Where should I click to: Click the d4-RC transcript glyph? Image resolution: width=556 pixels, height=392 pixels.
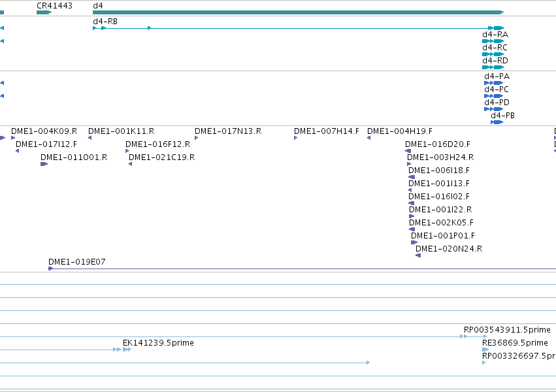pyautogui.click(x=493, y=54)
